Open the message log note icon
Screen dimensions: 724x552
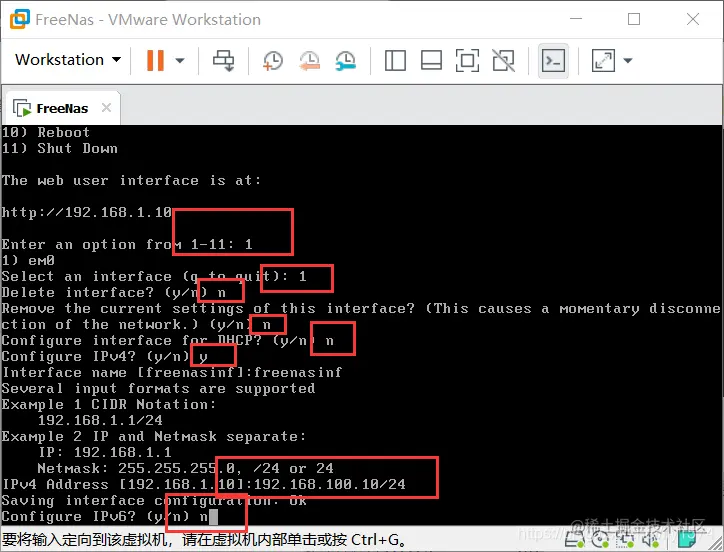click(687, 539)
